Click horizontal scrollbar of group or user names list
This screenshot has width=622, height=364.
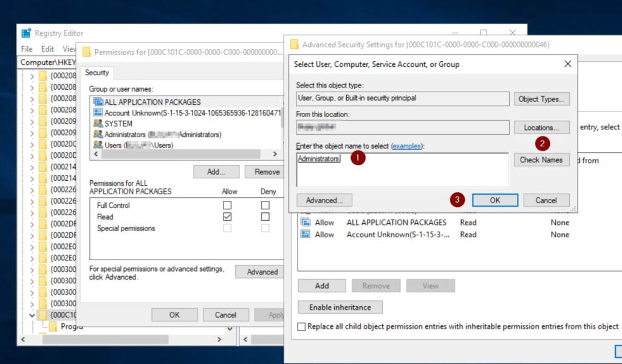(x=180, y=153)
